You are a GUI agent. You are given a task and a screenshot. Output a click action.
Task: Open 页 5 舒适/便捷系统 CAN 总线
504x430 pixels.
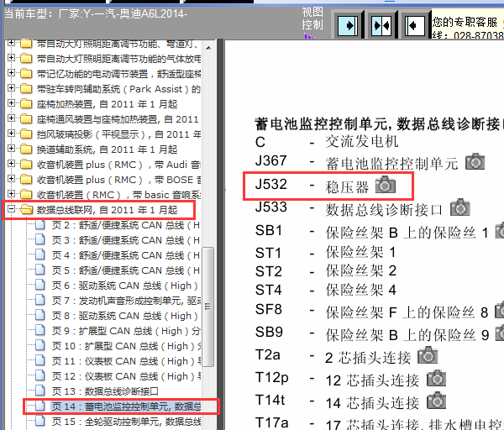tap(126, 270)
